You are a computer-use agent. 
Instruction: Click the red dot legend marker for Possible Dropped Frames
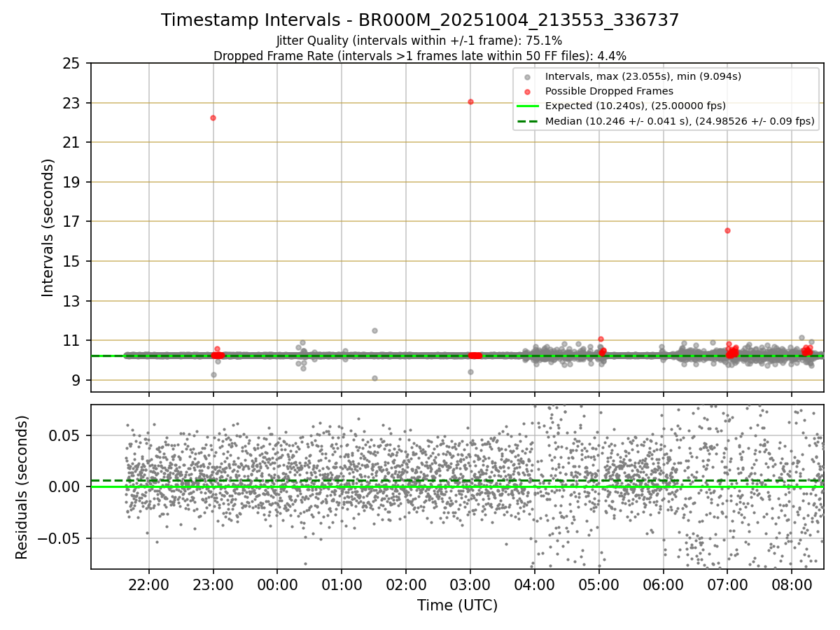528,91
